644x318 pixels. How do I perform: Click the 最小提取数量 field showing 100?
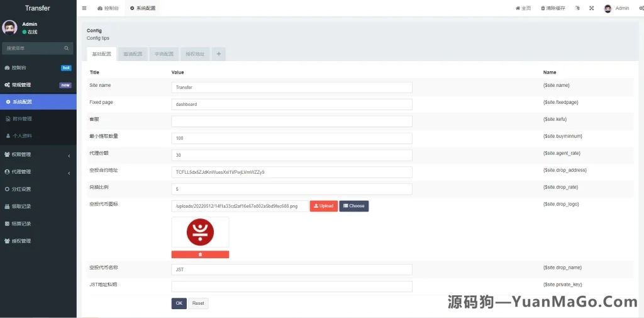292,139
